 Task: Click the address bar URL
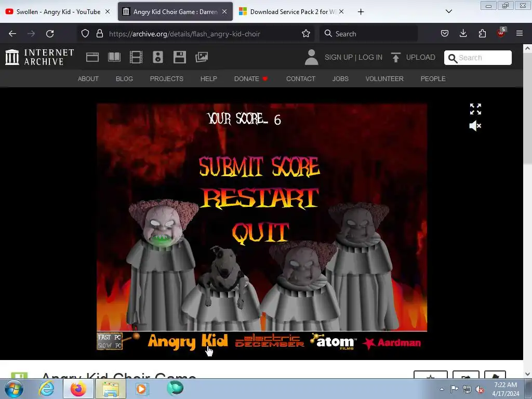pos(184,34)
